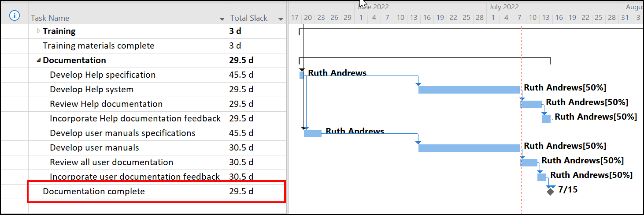
Task: Click the Develop user manuals Gantt bar
Action: pos(469,148)
